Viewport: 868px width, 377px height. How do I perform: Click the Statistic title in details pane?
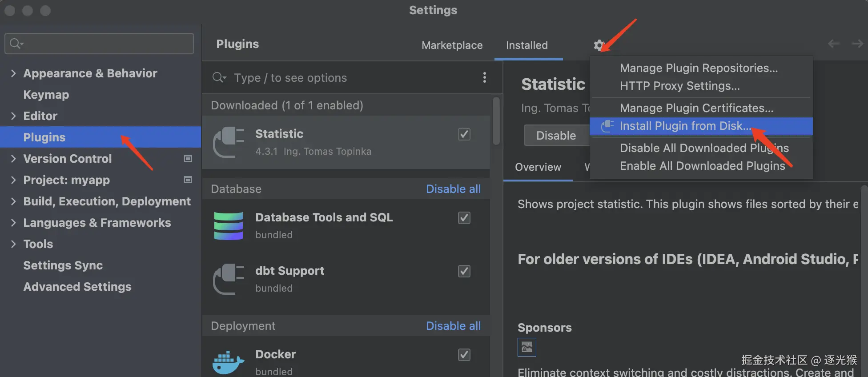pyautogui.click(x=553, y=84)
